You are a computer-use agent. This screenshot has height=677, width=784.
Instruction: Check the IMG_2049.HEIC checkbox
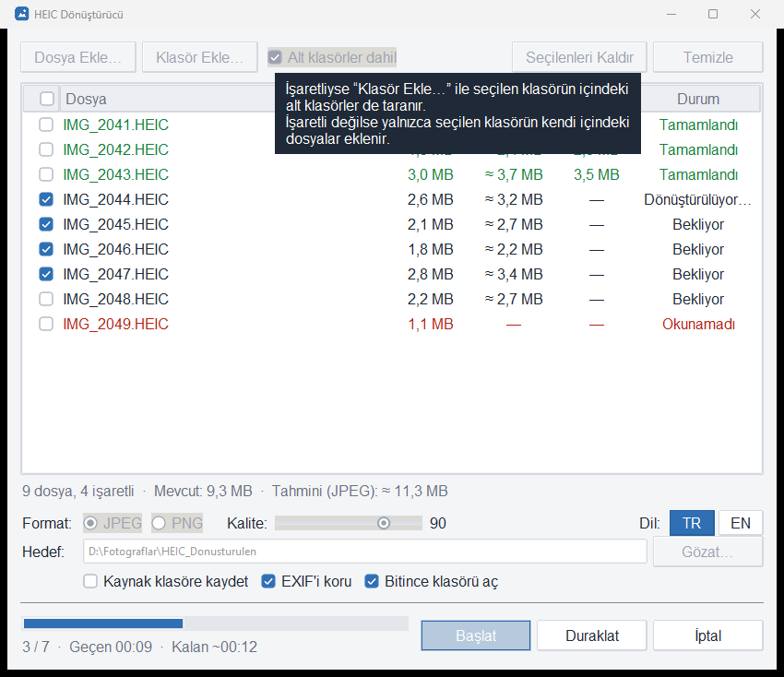[x=46, y=324]
